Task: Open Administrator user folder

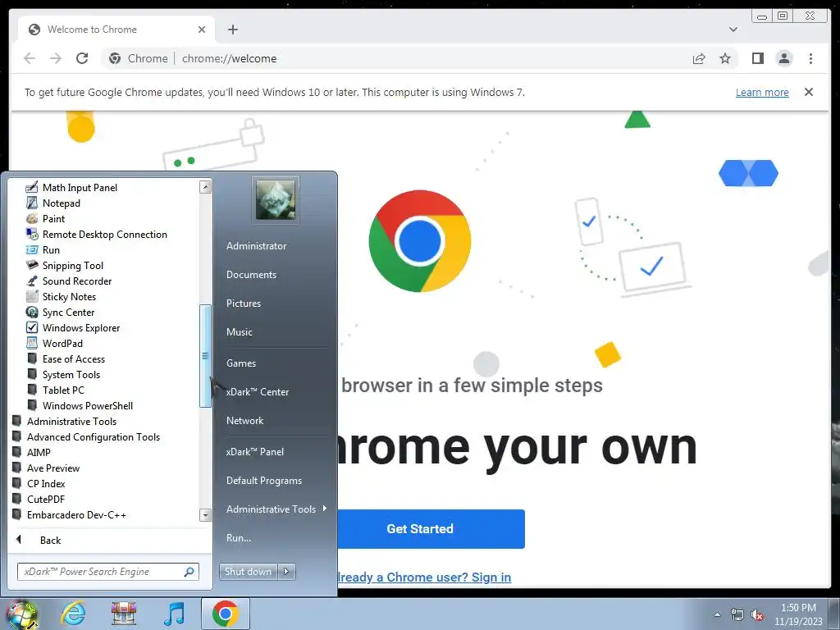Action: [x=256, y=246]
